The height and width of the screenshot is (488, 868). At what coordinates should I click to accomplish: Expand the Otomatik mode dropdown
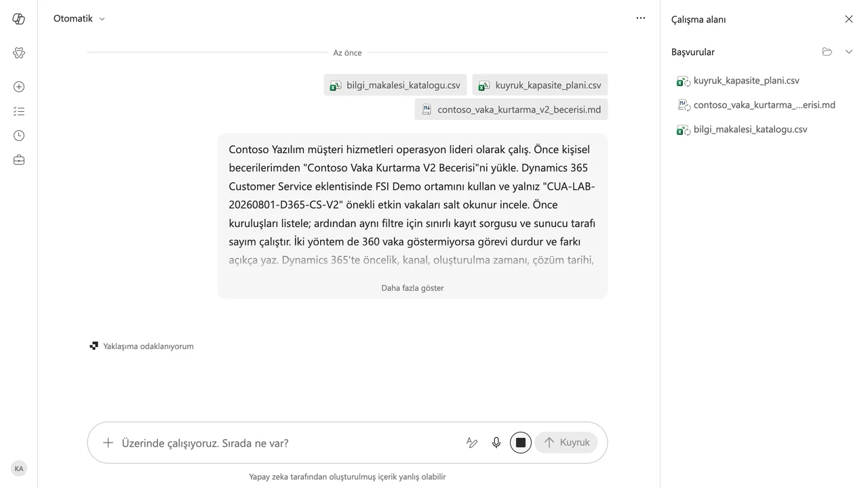click(x=79, y=18)
